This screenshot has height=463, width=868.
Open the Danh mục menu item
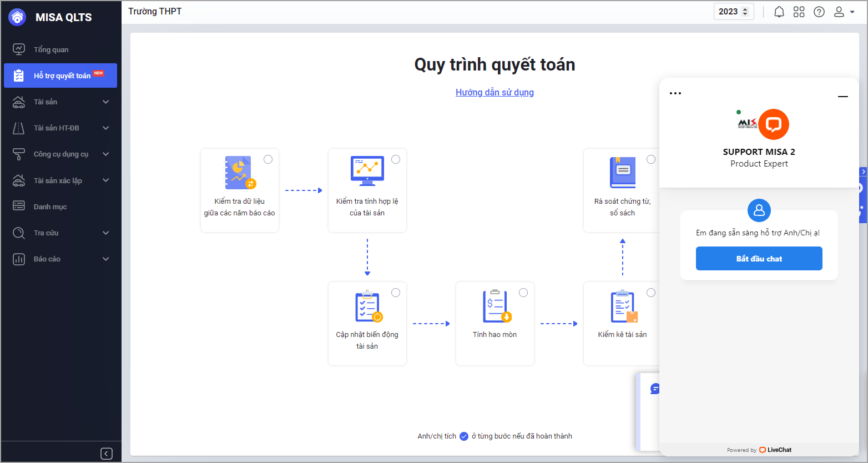[x=60, y=207]
